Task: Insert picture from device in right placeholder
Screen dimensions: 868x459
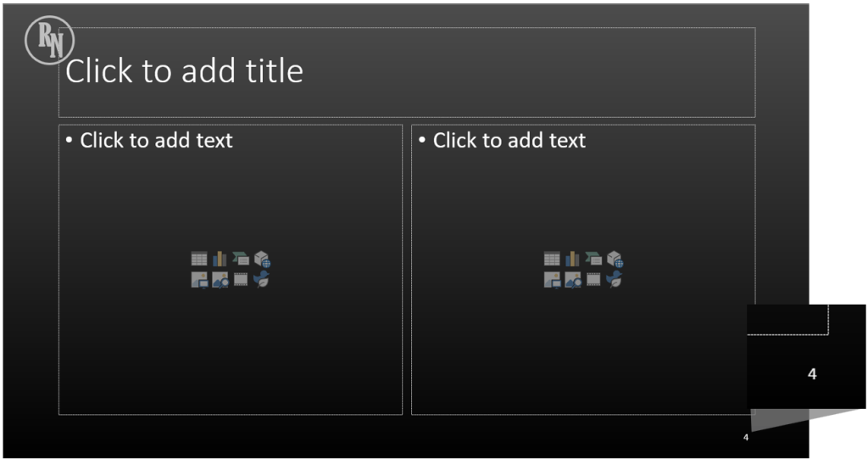Action: (552, 279)
